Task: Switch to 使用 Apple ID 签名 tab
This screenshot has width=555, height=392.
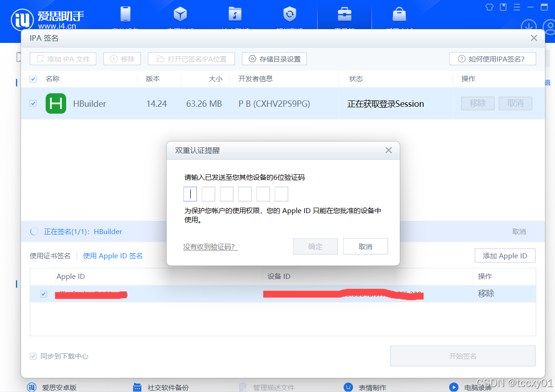Action: 113,256
